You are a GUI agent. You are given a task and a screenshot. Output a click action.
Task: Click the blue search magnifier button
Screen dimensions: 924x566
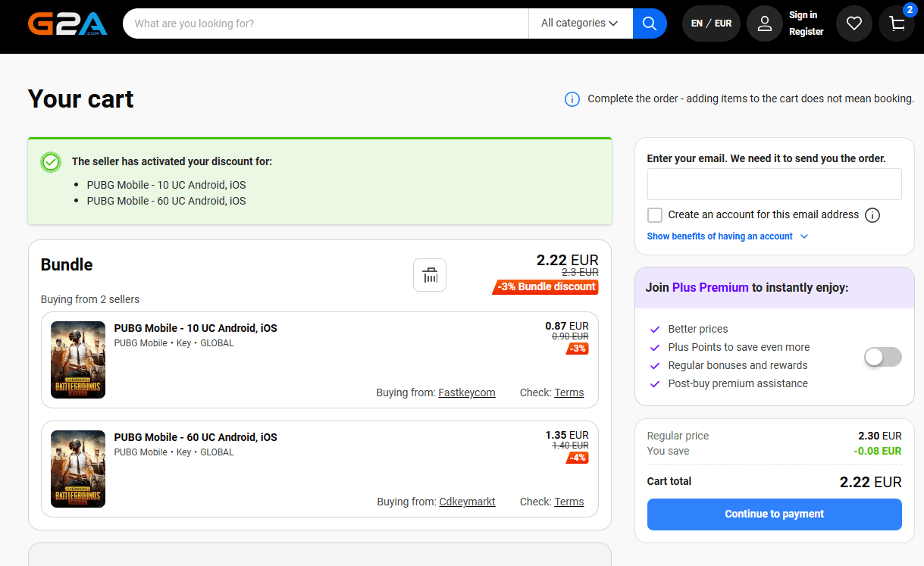click(650, 23)
